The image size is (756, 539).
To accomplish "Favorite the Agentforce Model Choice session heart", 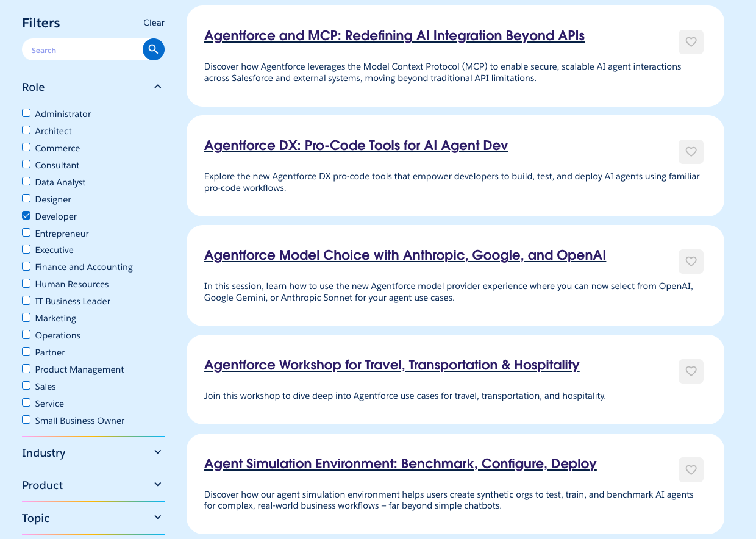I will click(691, 262).
